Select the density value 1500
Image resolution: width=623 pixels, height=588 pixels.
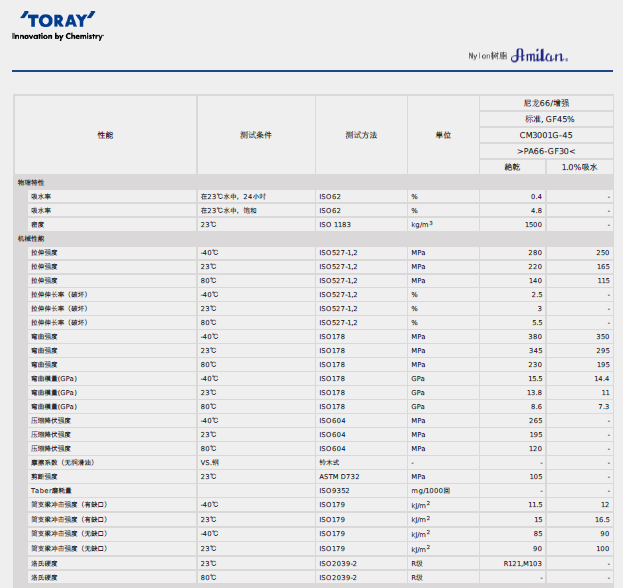(534, 225)
